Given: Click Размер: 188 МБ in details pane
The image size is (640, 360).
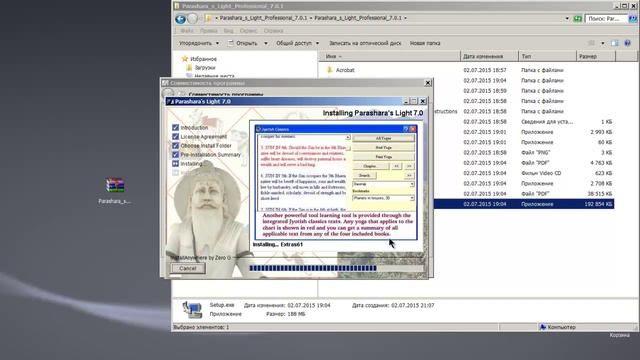Looking at the screenshot, I should click(x=285, y=314).
